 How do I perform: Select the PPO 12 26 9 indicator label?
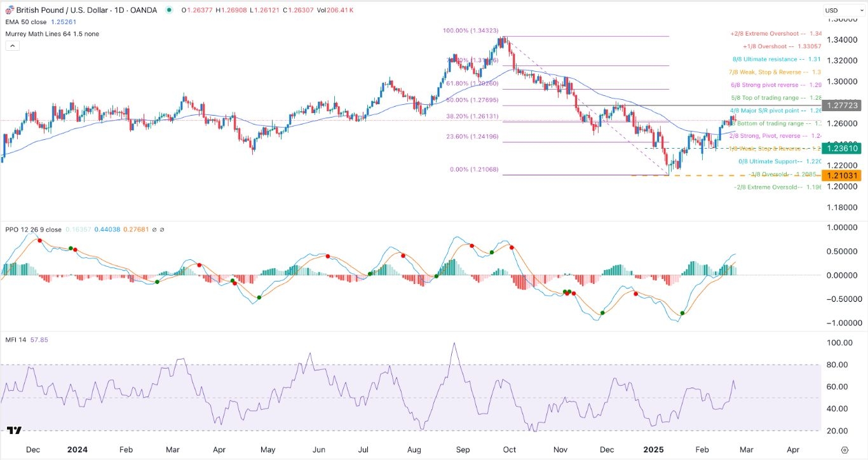tap(32, 230)
